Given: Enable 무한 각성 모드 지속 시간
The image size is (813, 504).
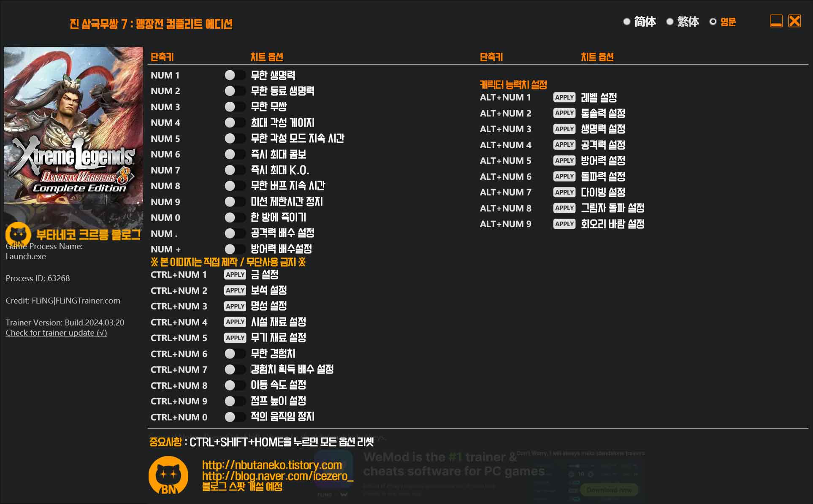Looking at the screenshot, I should [235, 138].
